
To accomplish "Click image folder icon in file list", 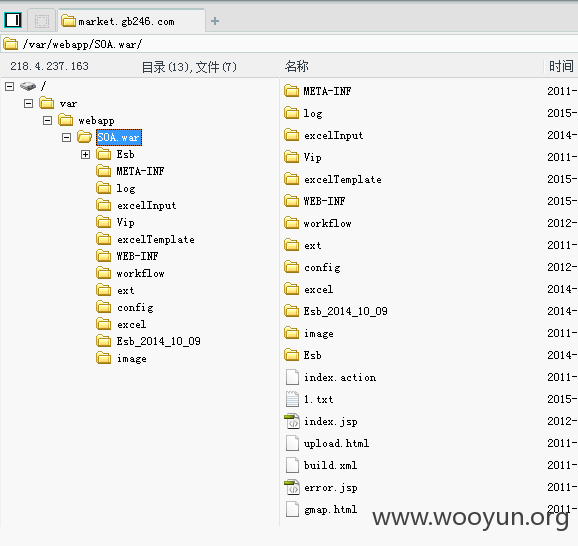I will coord(292,333).
